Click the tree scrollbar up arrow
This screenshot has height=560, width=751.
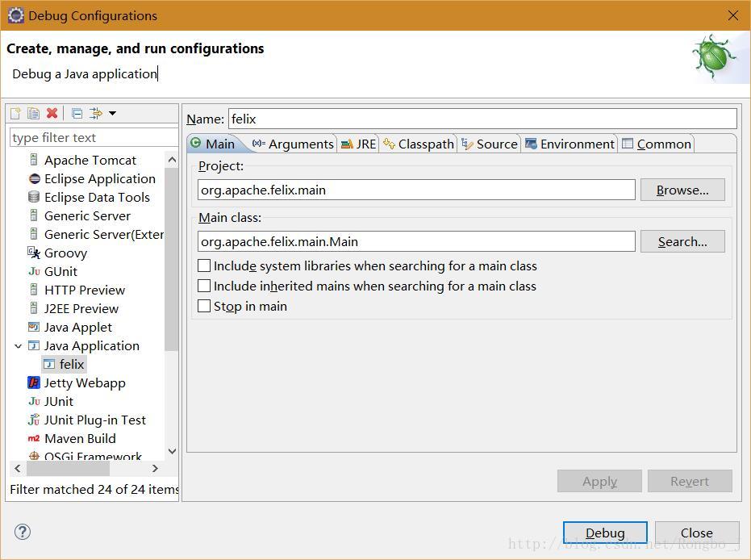click(173, 160)
